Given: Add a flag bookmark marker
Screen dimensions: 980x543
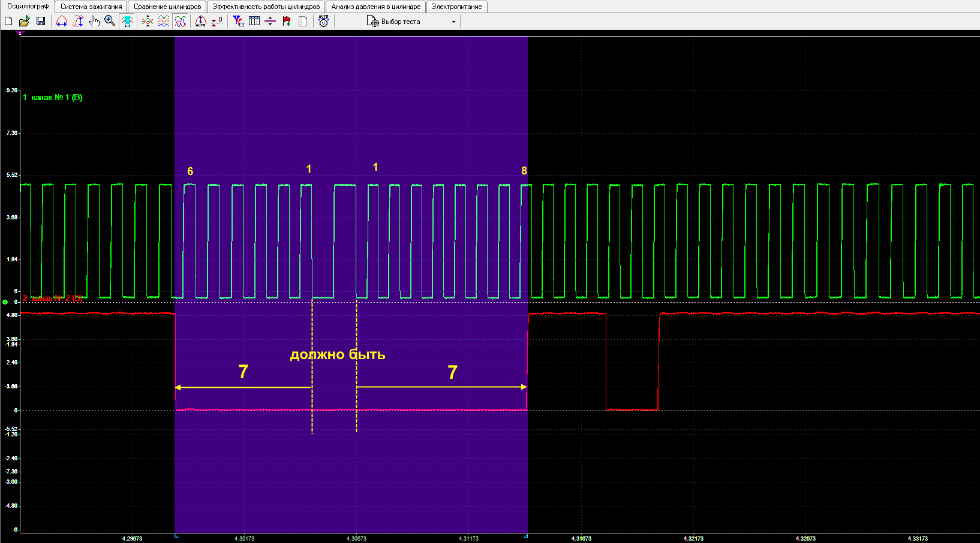Looking at the screenshot, I should pyautogui.click(x=287, y=22).
